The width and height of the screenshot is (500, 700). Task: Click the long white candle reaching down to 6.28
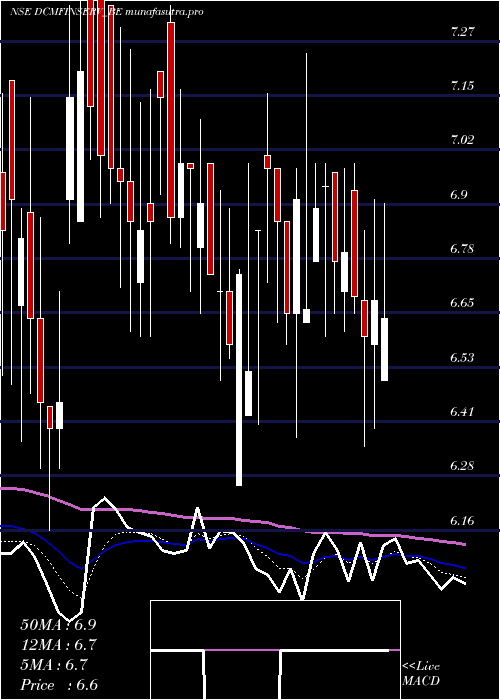click(239, 380)
